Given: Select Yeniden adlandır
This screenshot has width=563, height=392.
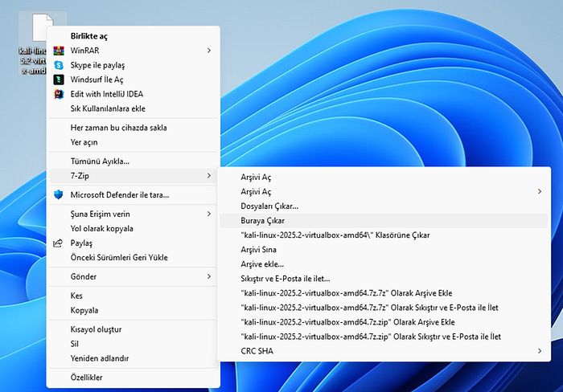Looking at the screenshot, I should [134, 358].
